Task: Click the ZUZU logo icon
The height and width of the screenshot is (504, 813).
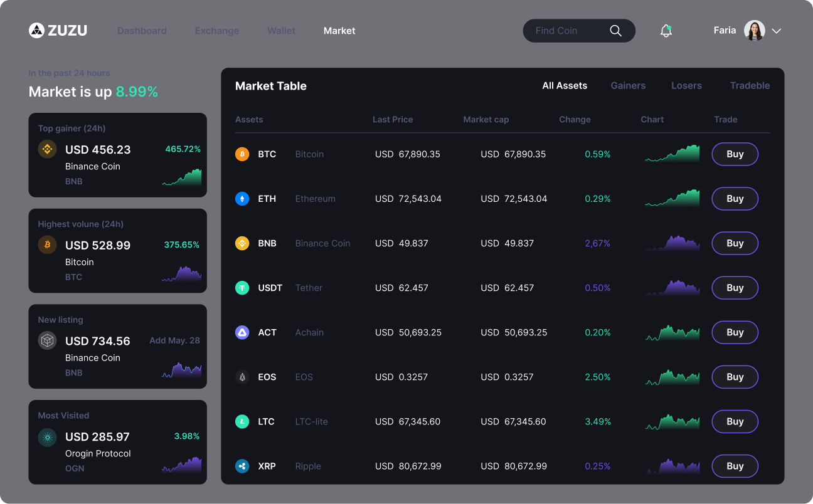Action: 36,31
